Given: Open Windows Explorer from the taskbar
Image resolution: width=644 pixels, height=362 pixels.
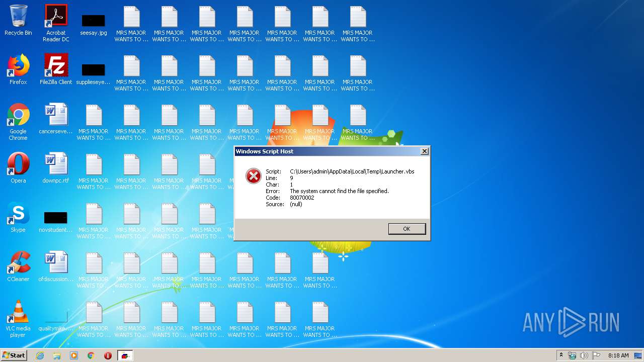Looking at the screenshot, I should (x=57, y=355).
